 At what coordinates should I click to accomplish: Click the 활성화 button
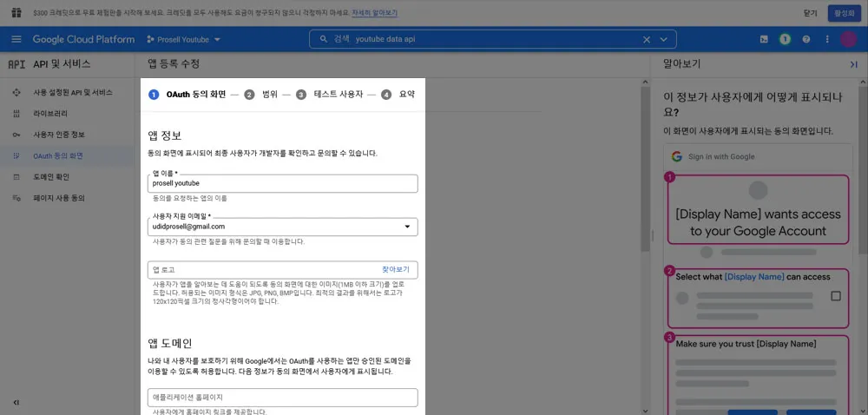click(x=845, y=13)
